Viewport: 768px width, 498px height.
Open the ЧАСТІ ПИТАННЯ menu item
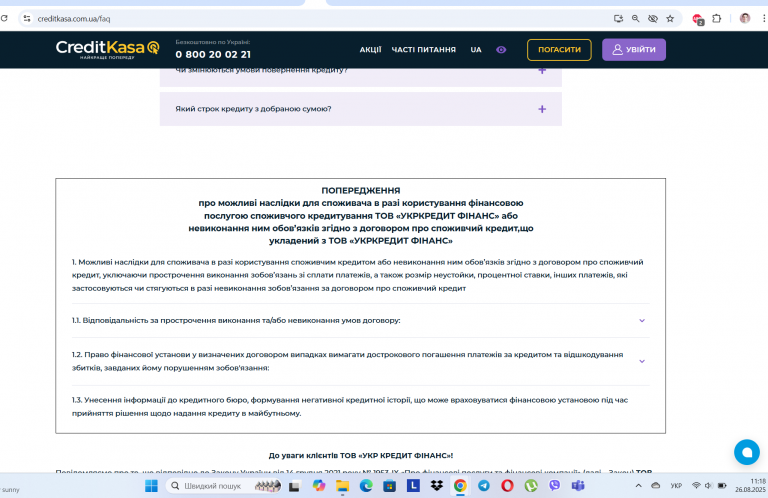(424, 49)
